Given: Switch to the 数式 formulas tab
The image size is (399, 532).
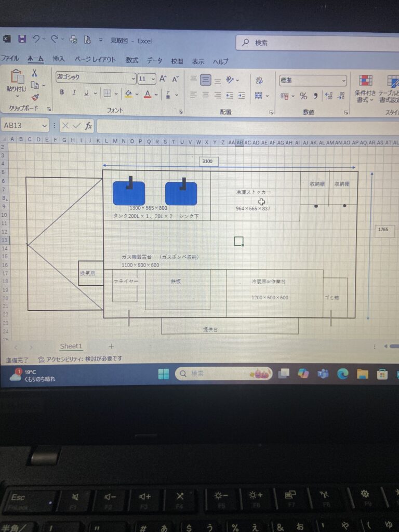Looking at the screenshot, I should pos(132,60).
